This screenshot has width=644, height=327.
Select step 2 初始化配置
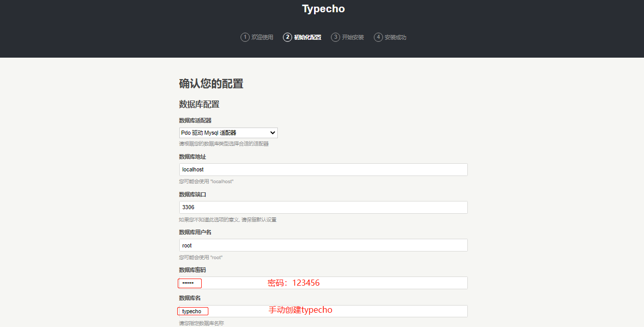(302, 37)
